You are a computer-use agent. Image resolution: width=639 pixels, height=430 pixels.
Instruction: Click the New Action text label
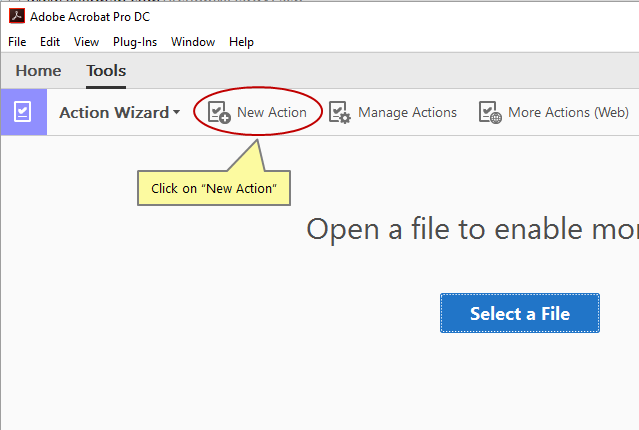pyautogui.click(x=272, y=112)
